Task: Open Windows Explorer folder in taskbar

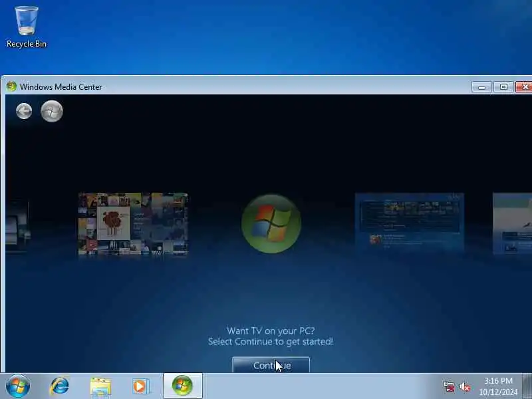Action: click(x=100, y=387)
